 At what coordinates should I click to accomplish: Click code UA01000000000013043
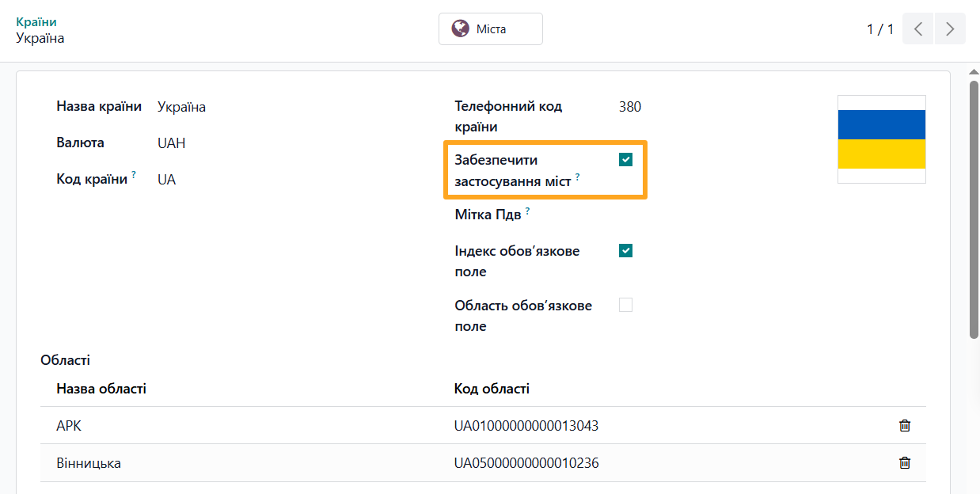coord(526,426)
